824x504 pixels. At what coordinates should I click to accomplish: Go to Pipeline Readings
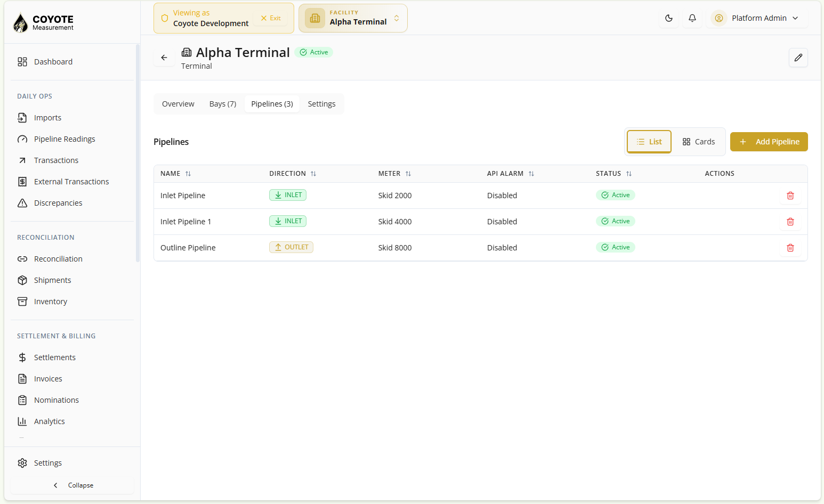click(x=72, y=139)
